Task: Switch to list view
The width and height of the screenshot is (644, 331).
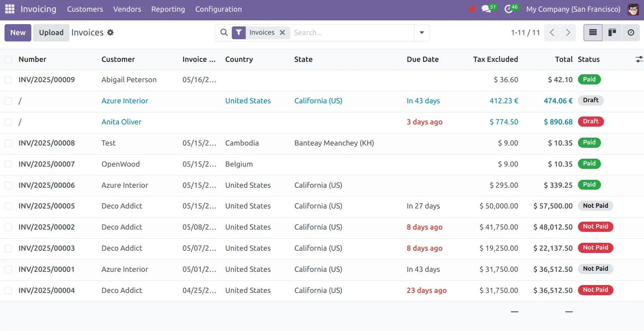Action: [x=593, y=32]
